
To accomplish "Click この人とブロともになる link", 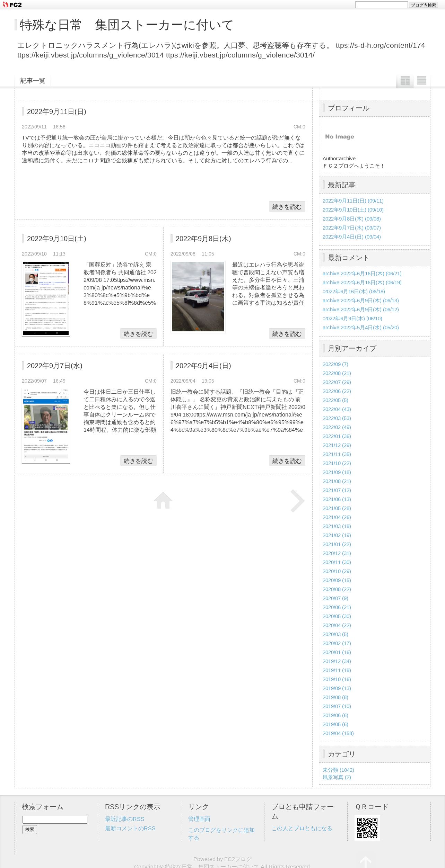I will [x=302, y=829].
